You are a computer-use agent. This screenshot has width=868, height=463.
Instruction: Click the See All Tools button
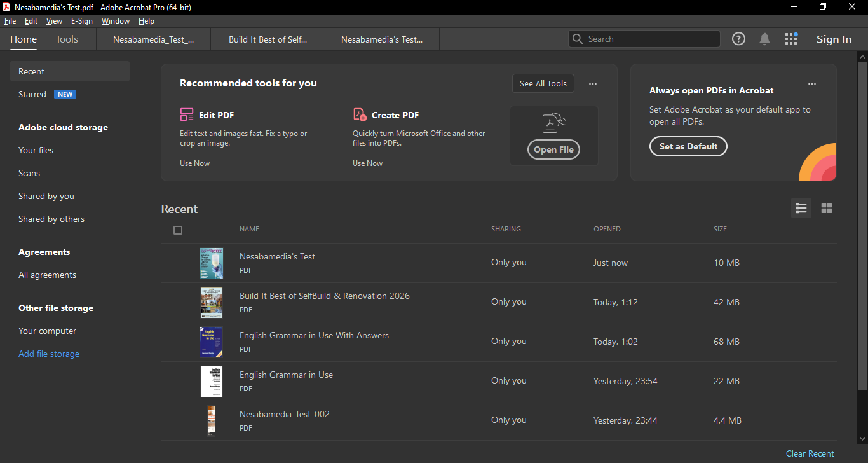click(x=543, y=83)
